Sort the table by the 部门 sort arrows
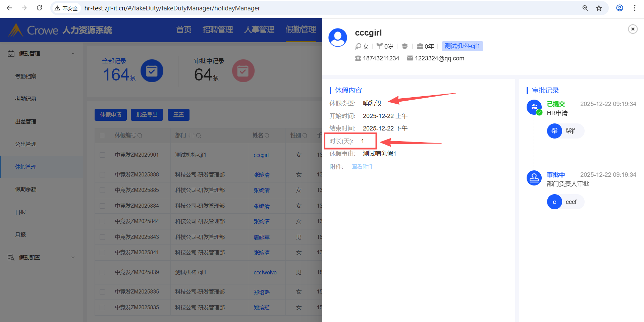This screenshot has height=322, width=644. click(x=191, y=136)
